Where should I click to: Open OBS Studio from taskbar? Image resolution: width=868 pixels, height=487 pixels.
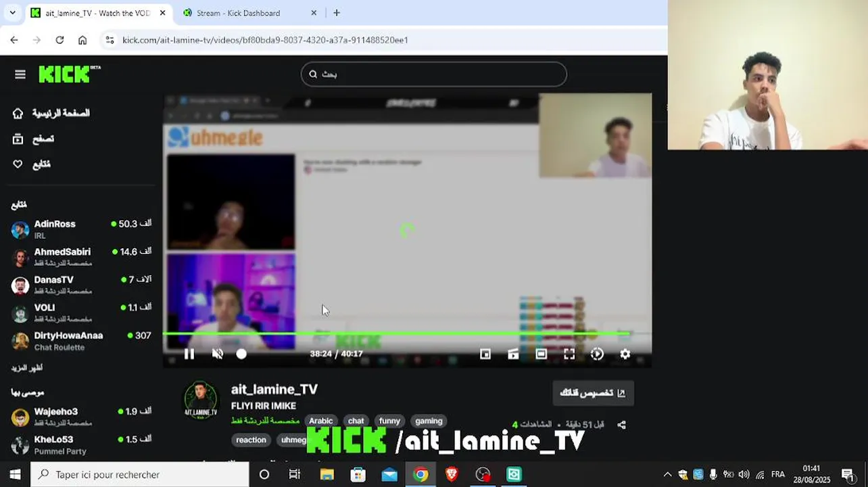point(483,474)
